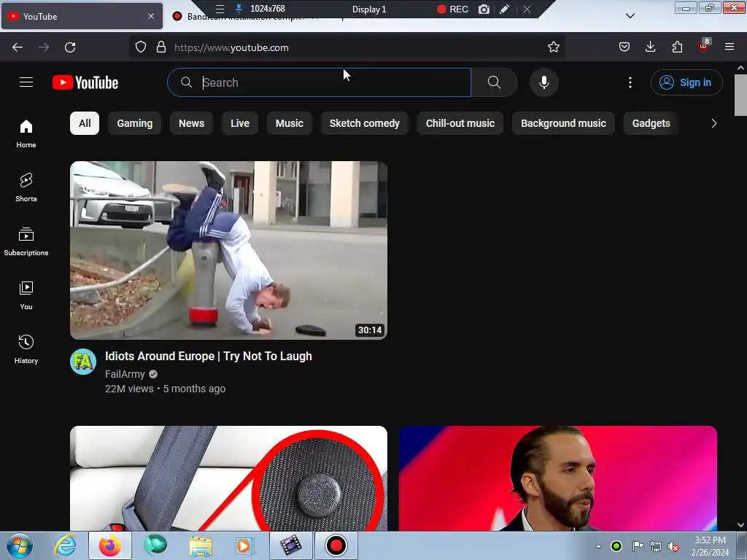Image resolution: width=747 pixels, height=560 pixels.
Task: Go back in Firefox
Action: 18,47
